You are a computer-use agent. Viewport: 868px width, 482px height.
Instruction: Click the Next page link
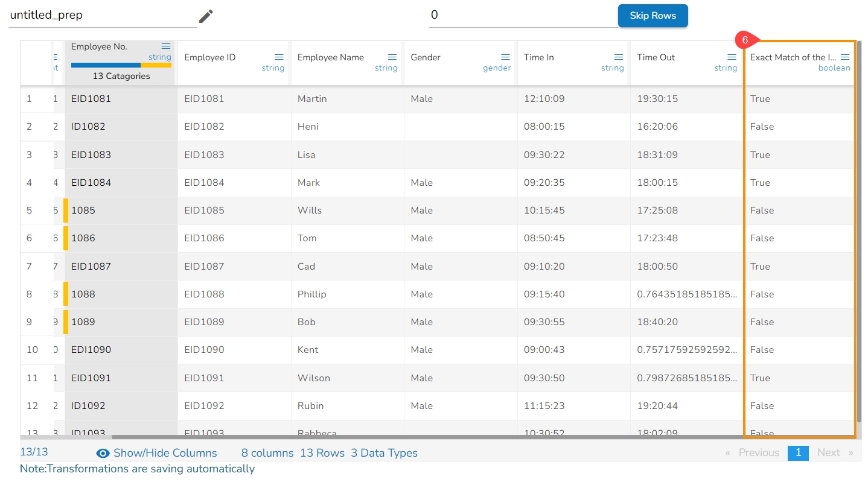pyautogui.click(x=829, y=453)
